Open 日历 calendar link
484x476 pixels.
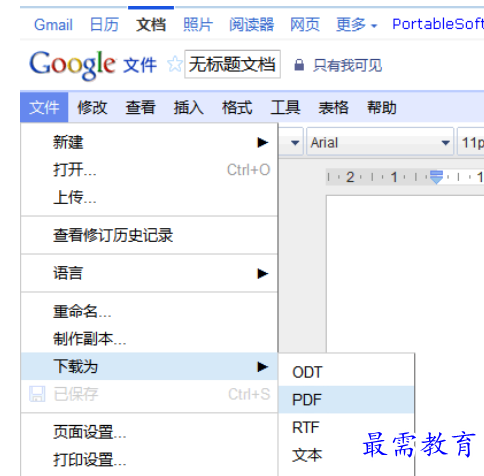104,25
